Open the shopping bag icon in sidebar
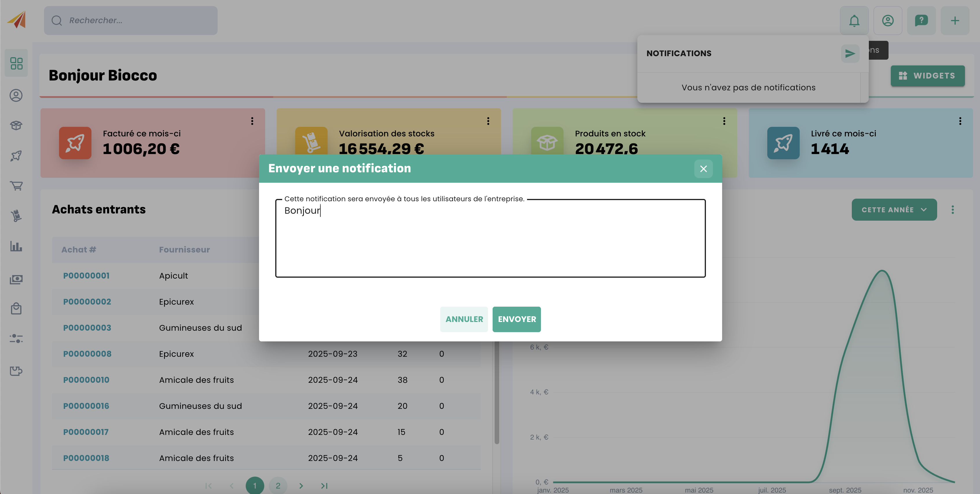The height and width of the screenshot is (494, 980). pyautogui.click(x=16, y=309)
